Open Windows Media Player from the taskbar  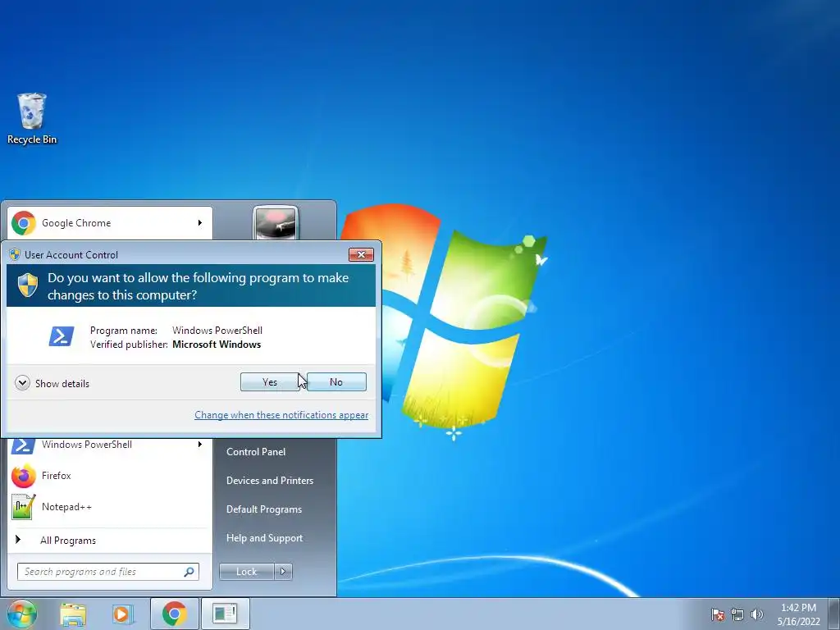pos(122,614)
